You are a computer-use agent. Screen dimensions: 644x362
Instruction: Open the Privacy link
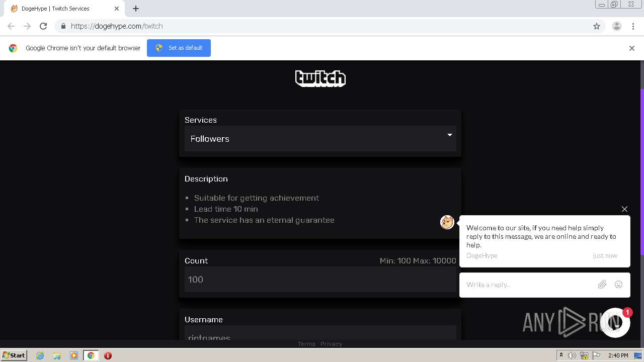tap(331, 344)
